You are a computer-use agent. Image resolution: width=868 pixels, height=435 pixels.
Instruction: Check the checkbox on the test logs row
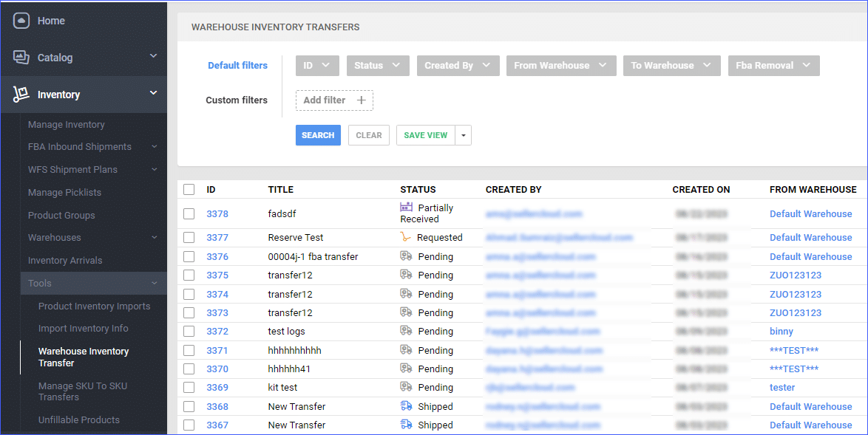coord(189,331)
